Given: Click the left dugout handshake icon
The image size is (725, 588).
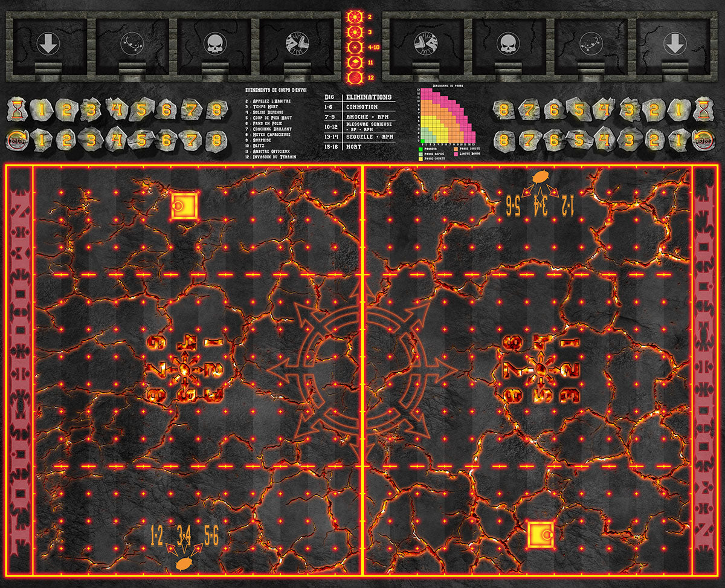Looking at the screenshot, I should click(297, 44).
